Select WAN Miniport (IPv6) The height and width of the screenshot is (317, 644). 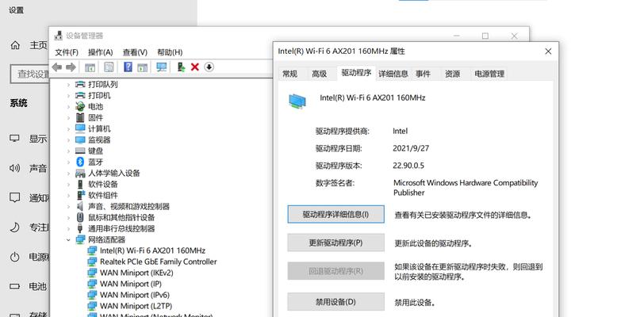[x=134, y=296]
